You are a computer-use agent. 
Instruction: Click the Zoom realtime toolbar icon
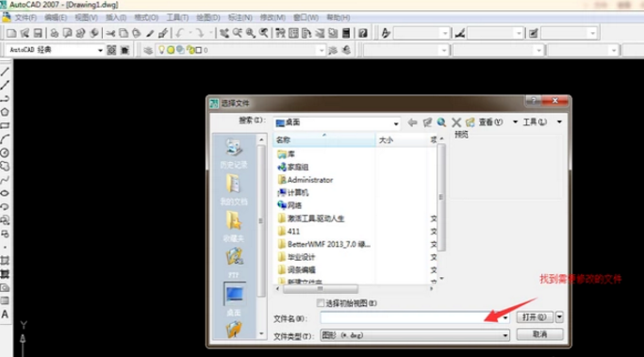click(x=238, y=33)
